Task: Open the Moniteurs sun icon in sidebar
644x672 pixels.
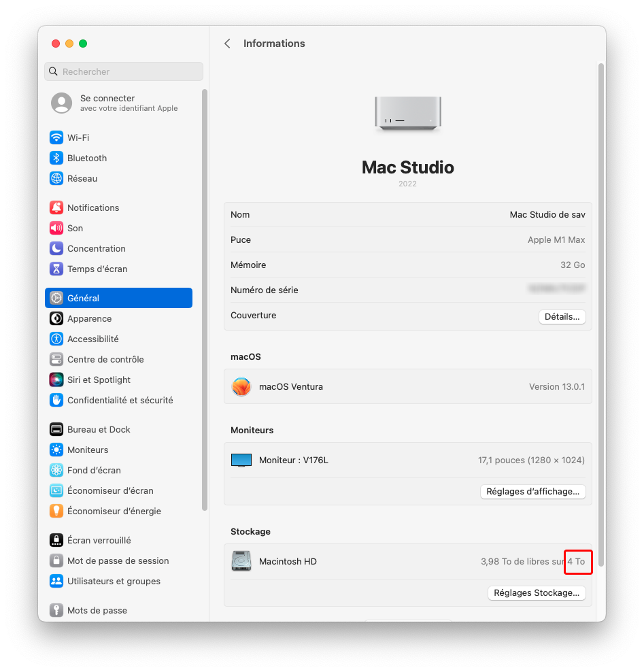Action: [56, 450]
